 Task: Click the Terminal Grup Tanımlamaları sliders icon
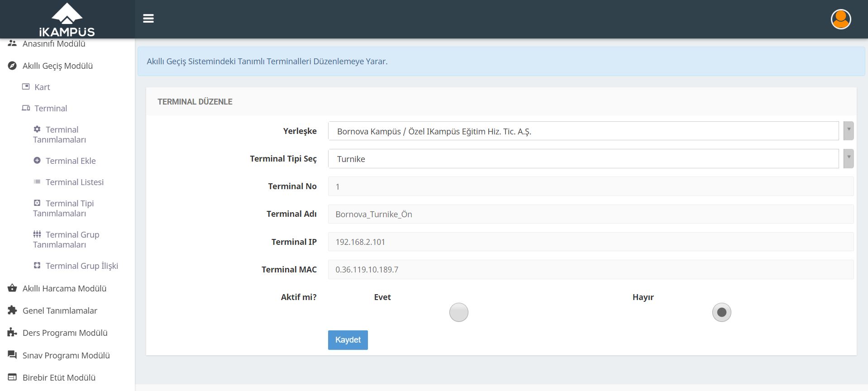point(37,234)
